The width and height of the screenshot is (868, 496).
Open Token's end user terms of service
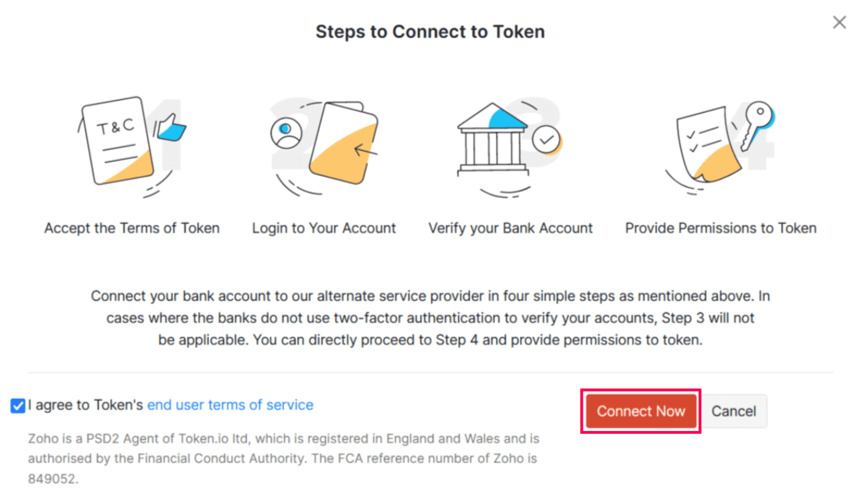click(230, 404)
